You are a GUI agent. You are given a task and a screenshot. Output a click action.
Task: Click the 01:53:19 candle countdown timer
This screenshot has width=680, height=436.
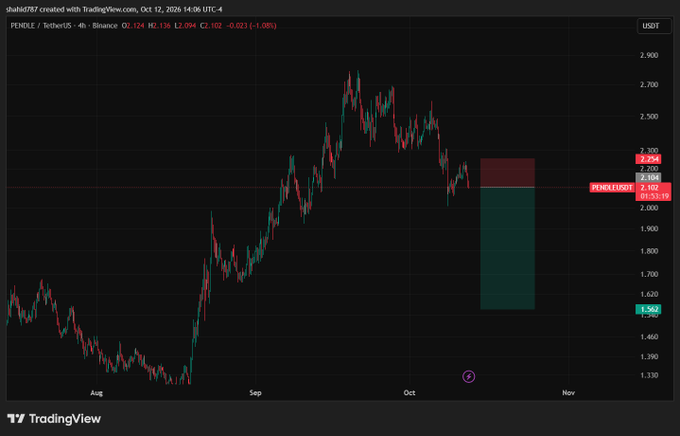(x=654, y=196)
